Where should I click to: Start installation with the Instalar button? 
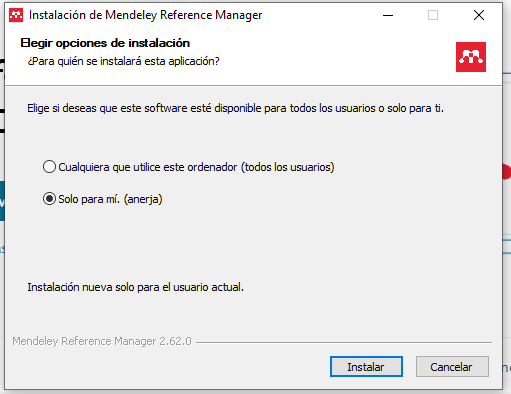click(x=366, y=367)
